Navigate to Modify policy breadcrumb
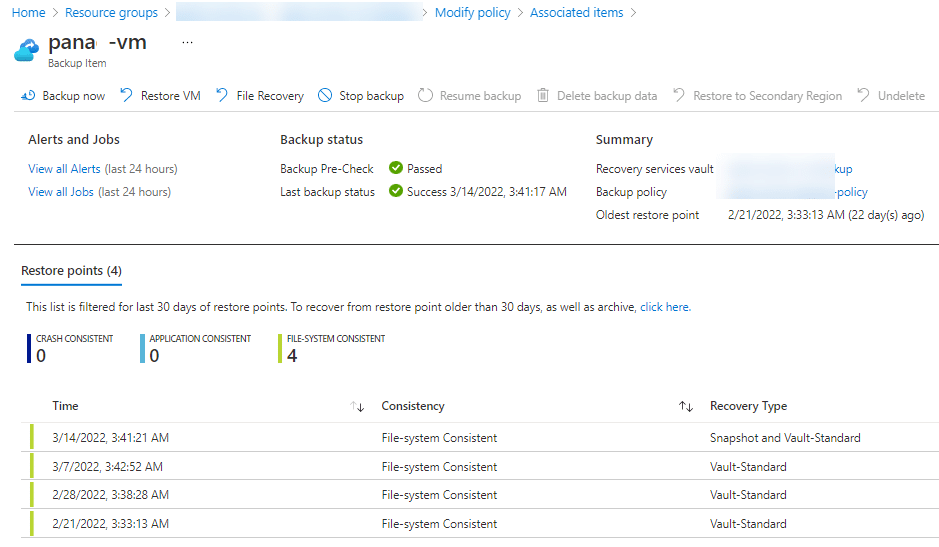 (472, 13)
